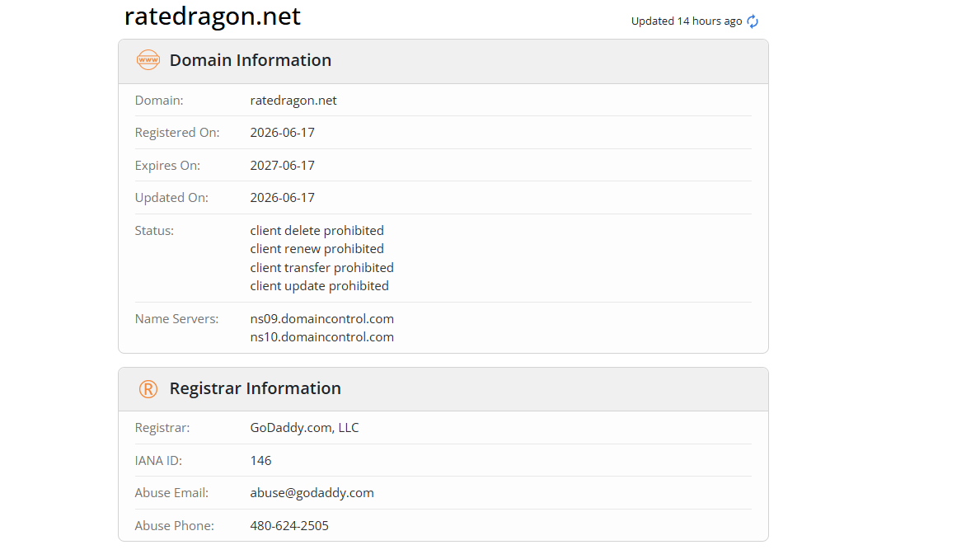This screenshot has height=559, width=980.
Task: Select the Expires On date 2027-06-17
Action: 283,166
